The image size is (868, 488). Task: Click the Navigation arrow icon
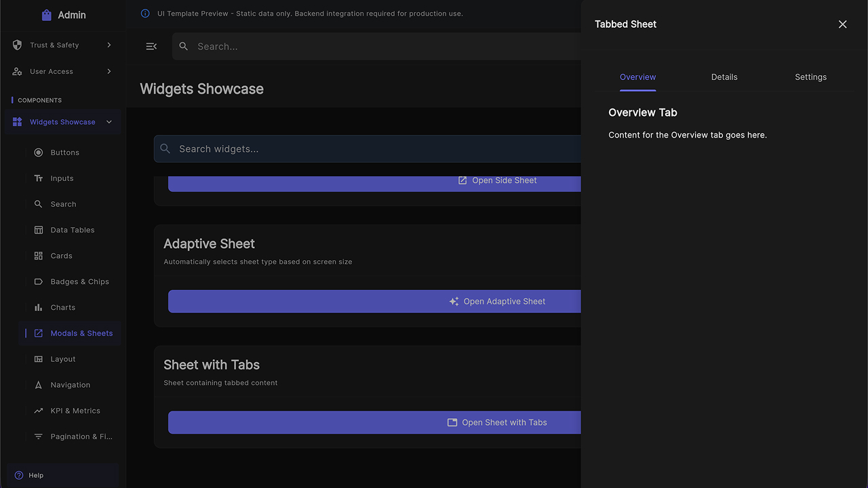coord(39,385)
